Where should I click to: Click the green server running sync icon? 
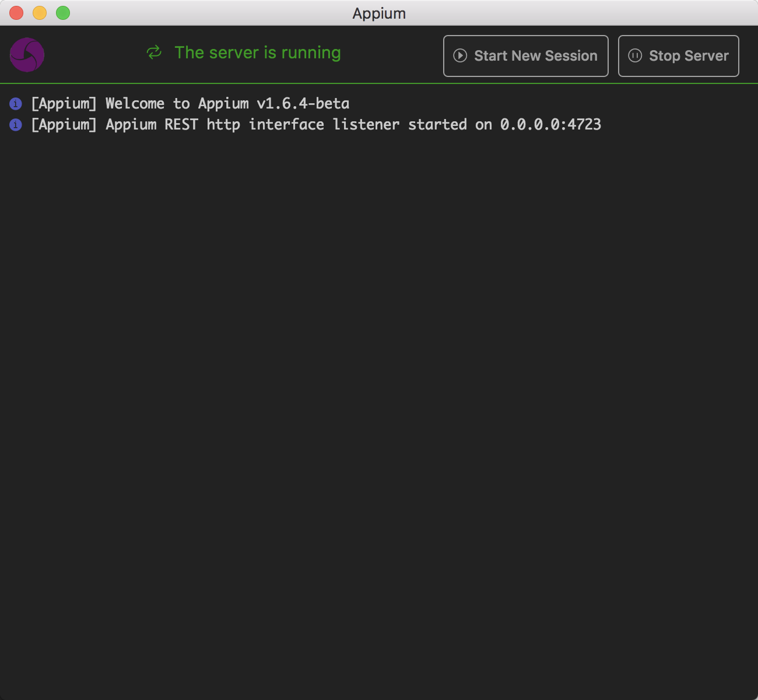click(154, 52)
